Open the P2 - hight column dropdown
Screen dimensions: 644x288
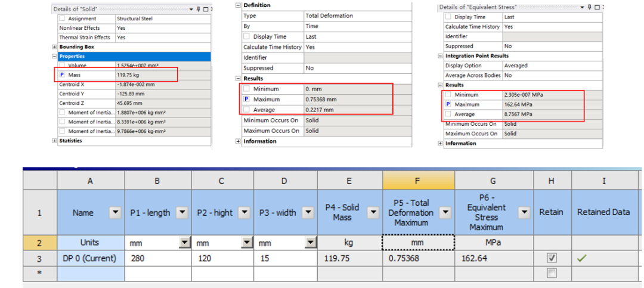(244, 213)
